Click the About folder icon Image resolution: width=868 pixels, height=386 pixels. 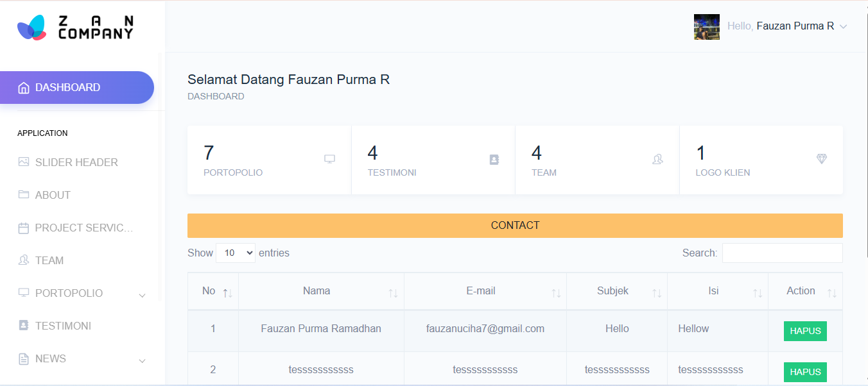[x=24, y=195]
